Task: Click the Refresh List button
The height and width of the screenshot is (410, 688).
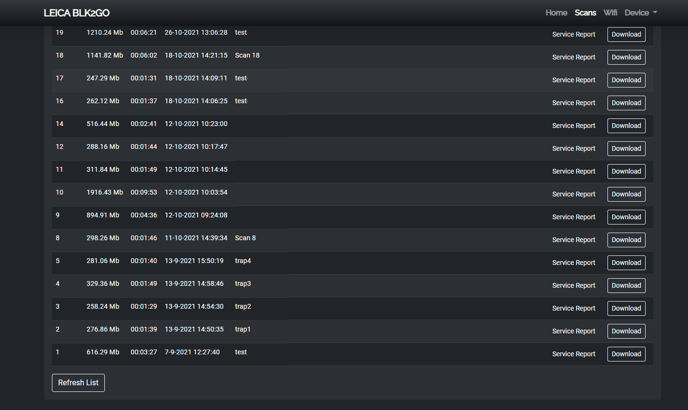Action: point(78,383)
